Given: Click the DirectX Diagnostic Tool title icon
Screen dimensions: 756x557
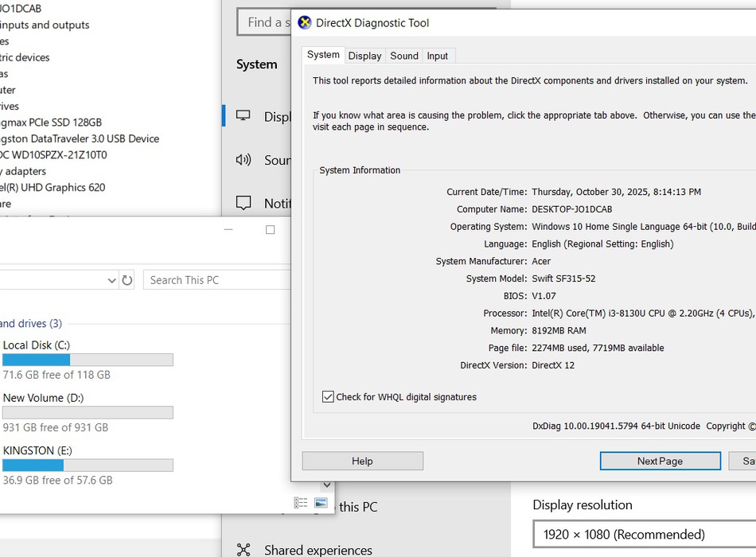Looking at the screenshot, I should pos(304,23).
